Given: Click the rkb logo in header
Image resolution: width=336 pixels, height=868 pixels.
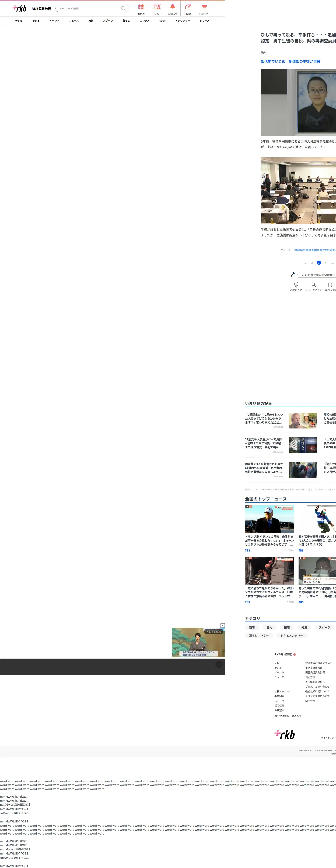Looking at the screenshot, I should coord(20,8).
